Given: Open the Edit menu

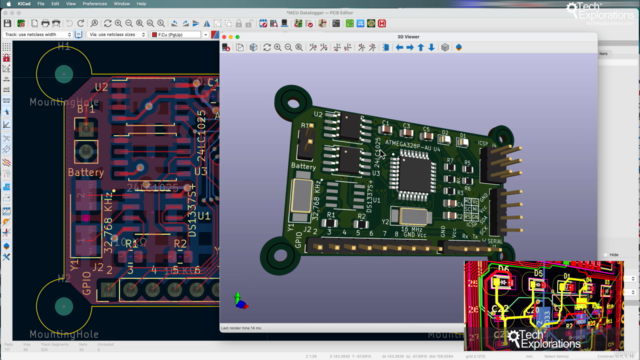Looking at the screenshot, I should (55, 4).
